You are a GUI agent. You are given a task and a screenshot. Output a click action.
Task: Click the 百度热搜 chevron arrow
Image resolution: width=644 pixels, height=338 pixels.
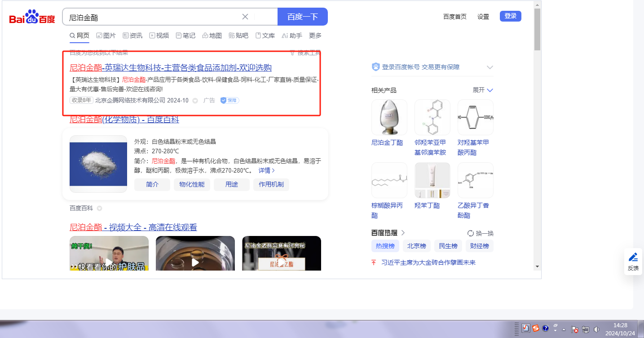click(x=403, y=233)
